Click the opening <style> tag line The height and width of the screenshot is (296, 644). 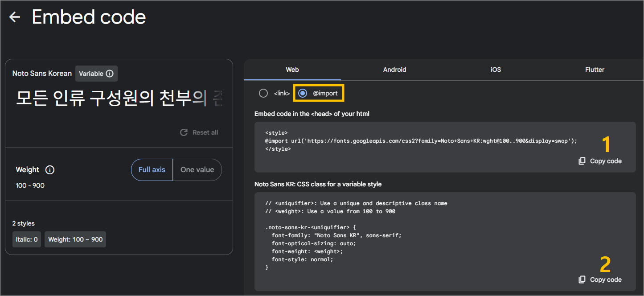(x=276, y=133)
